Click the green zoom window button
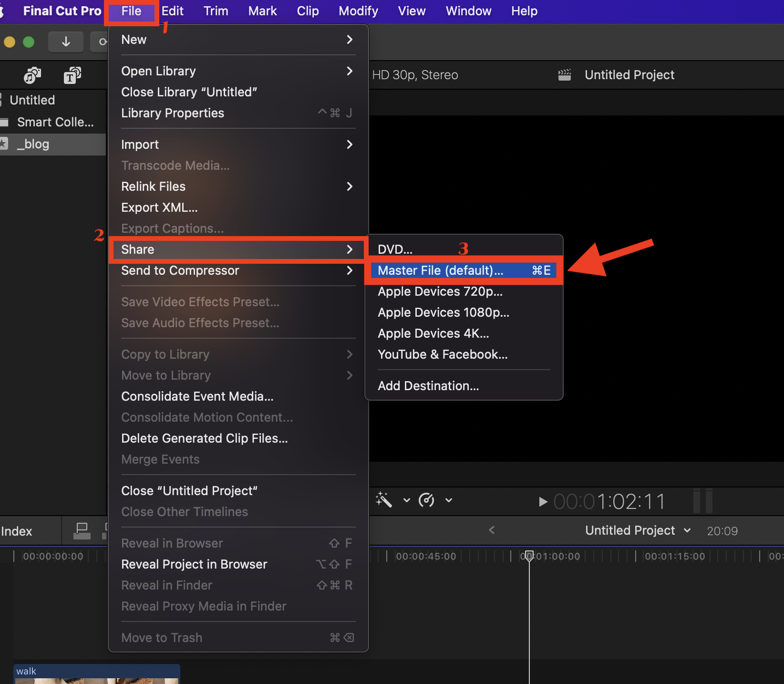This screenshot has width=784, height=684. point(29,42)
